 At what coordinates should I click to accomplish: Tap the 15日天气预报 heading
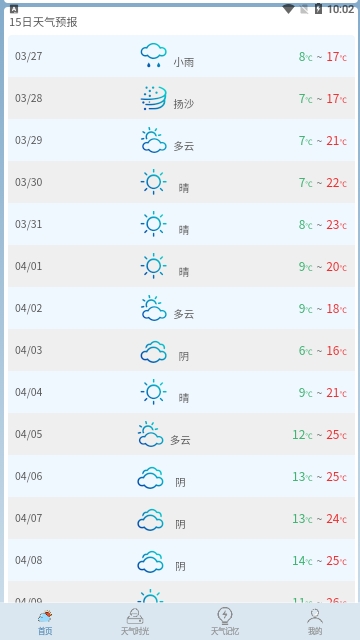(x=43, y=22)
